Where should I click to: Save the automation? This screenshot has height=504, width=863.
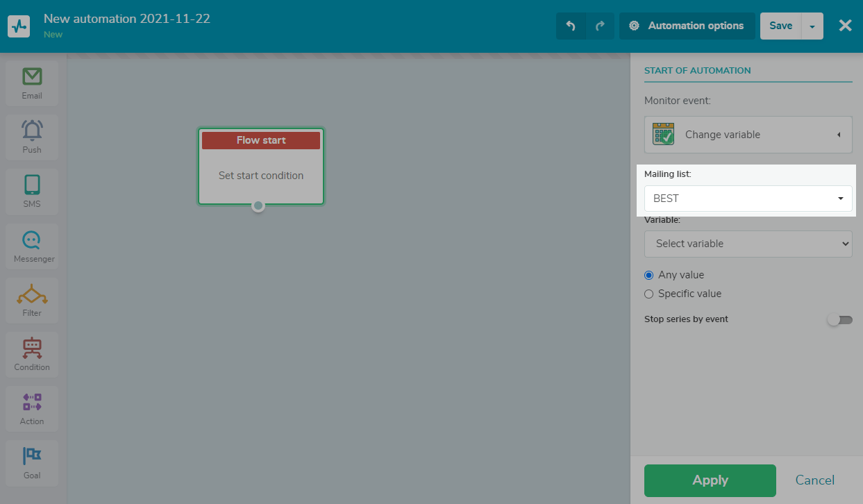tap(781, 26)
